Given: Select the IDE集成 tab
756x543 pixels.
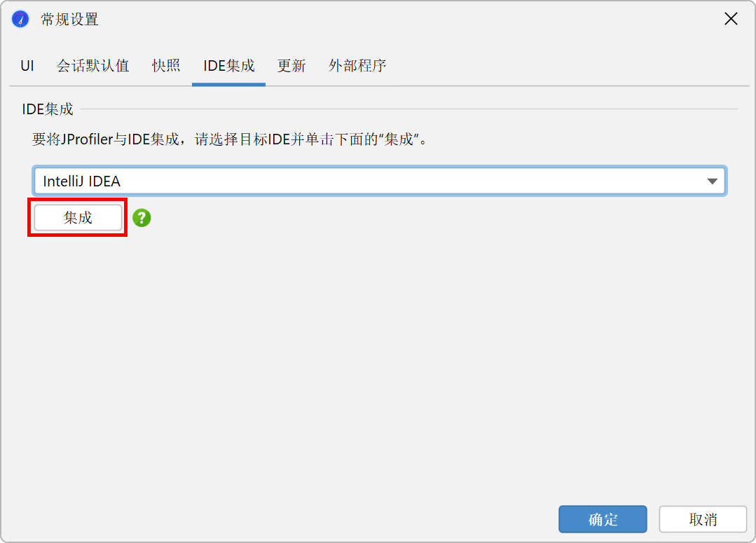Looking at the screenshot, I should (228, 66).
